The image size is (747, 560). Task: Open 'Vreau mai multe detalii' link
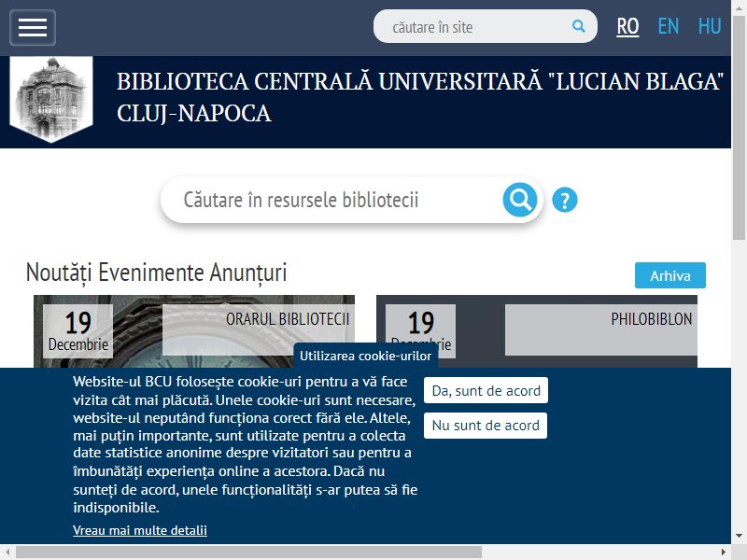(x=140, y=530)
